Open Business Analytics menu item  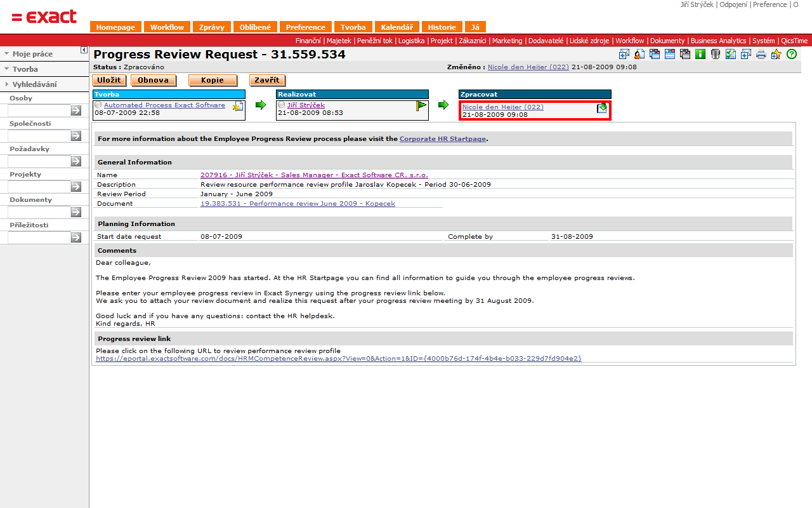tap(719, 41)
